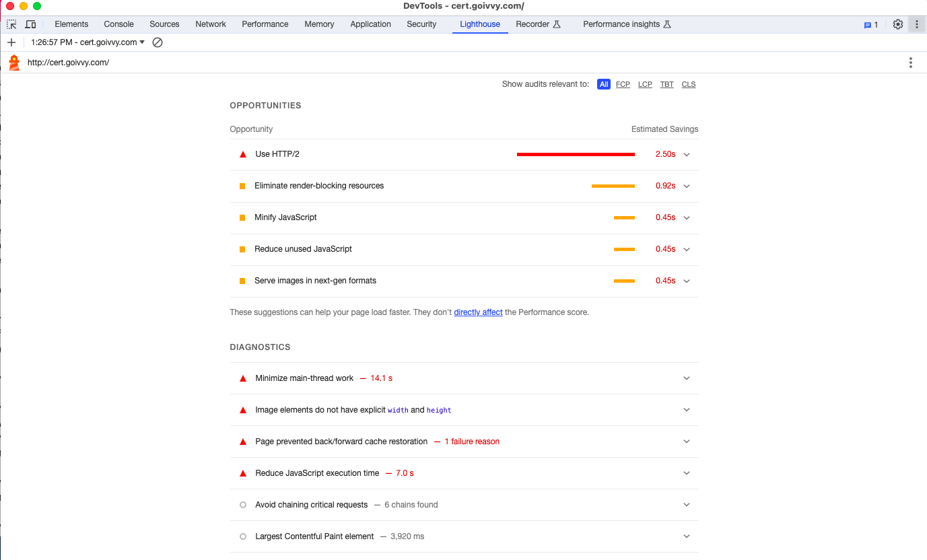Click the Largest Contentful Paint element row

pyautogui.click(x=314, y=536)
